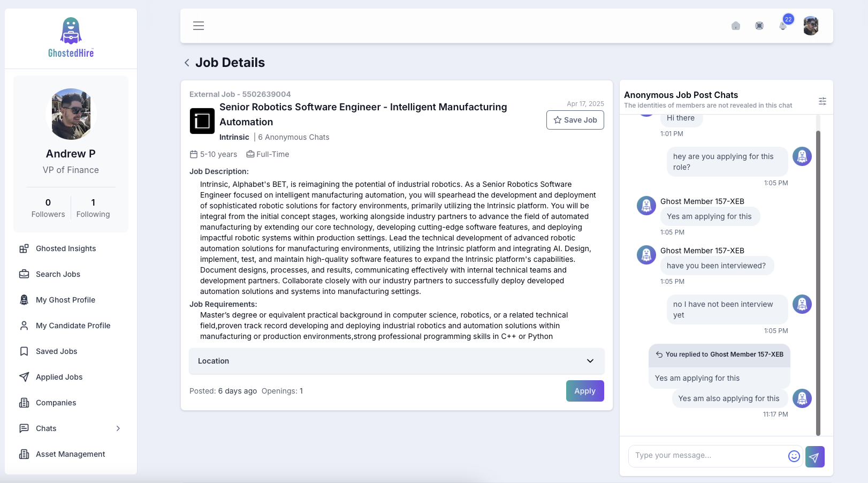This screenshot has height=483, width=868.
Task: Open My Ghost Profile menu item
Action: [71, 300]
